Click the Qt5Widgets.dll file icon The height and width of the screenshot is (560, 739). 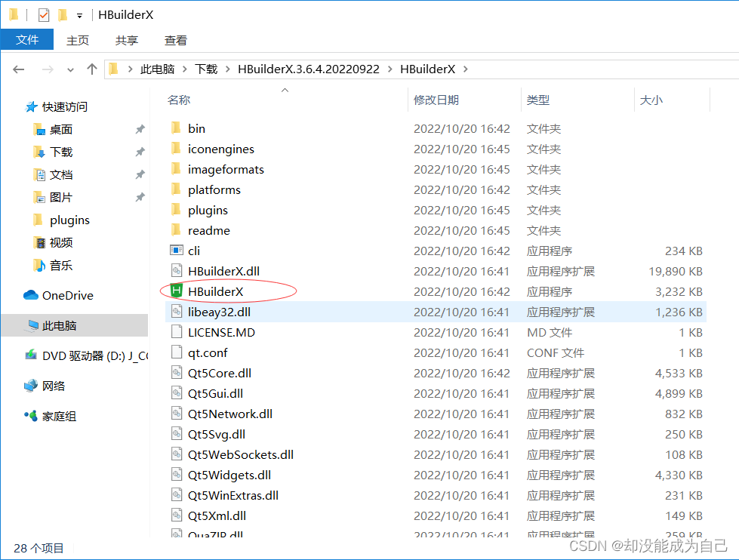[x=177, y=474]
